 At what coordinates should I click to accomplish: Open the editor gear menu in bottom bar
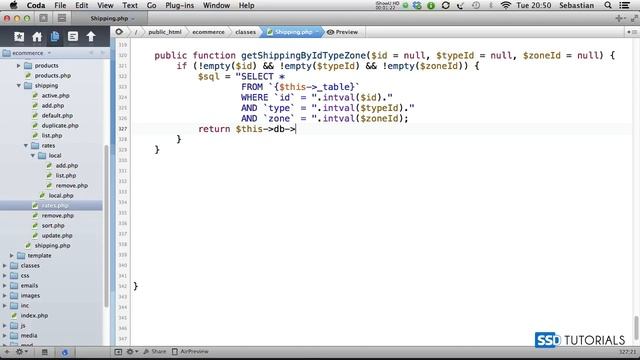(132, 351)
